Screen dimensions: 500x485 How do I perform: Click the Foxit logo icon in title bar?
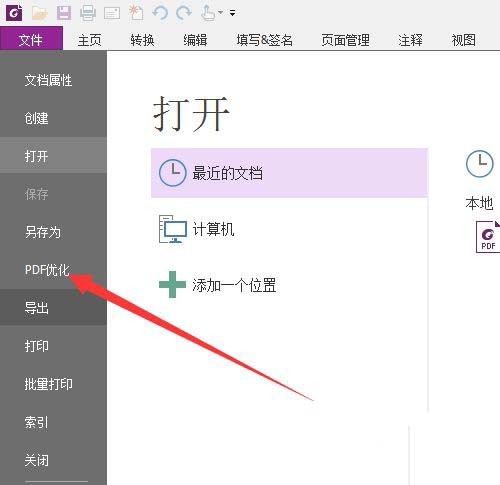click(x=14, y=13)
